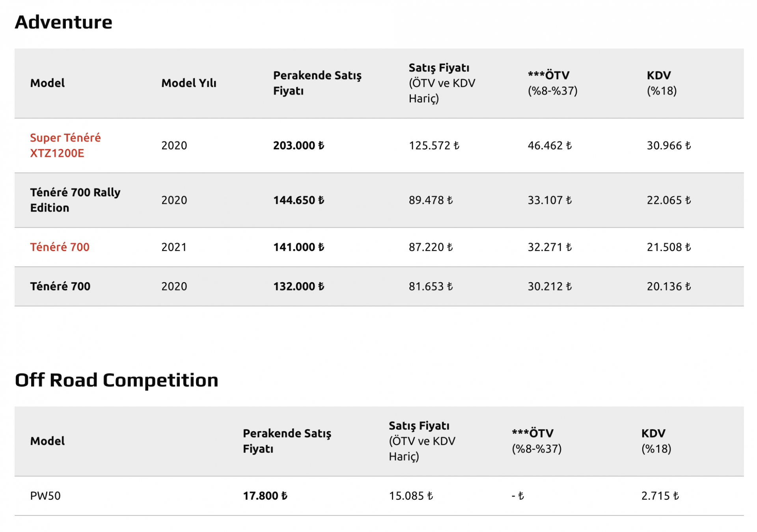This screenshot has width=757, height=532.
Task: Click the PW50 model name
Action: click(x=45, y=496)
